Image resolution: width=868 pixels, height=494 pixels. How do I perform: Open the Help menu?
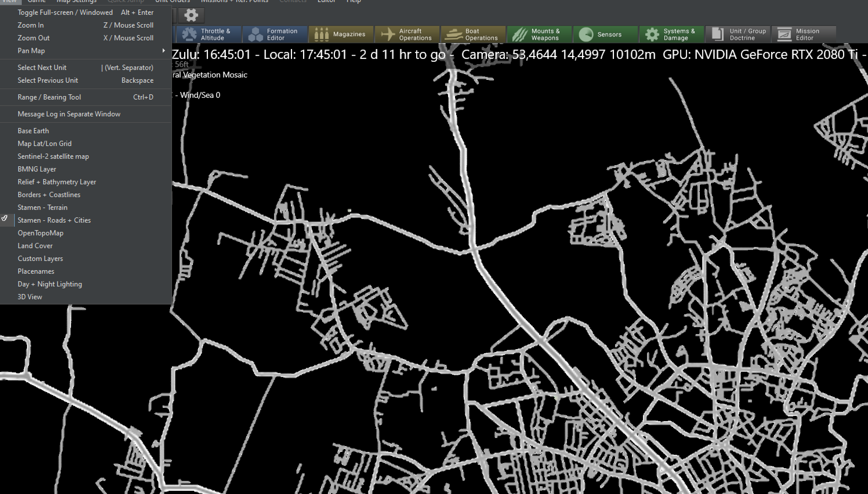pyautogui.click(x=354, y=1)
